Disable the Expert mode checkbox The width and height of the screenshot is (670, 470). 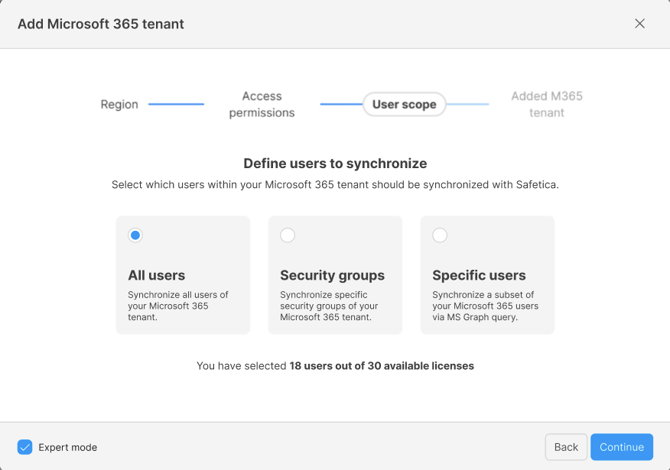click(x=25, y=447)
